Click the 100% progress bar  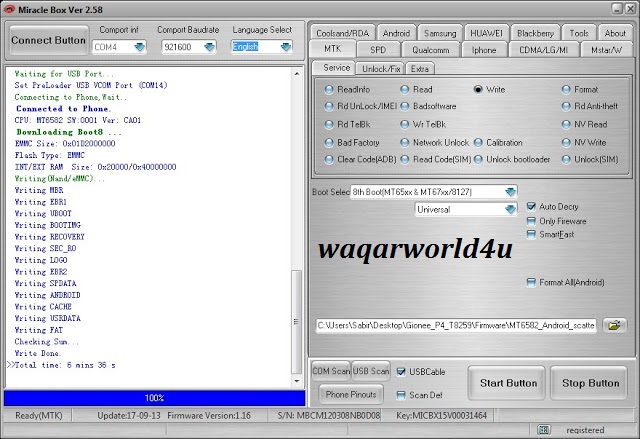[x=154, y=398]
